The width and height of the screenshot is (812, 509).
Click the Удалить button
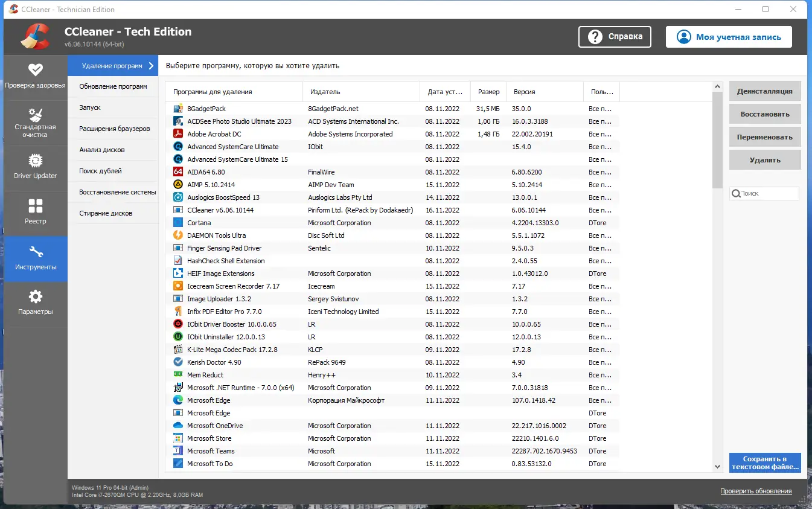764,159
